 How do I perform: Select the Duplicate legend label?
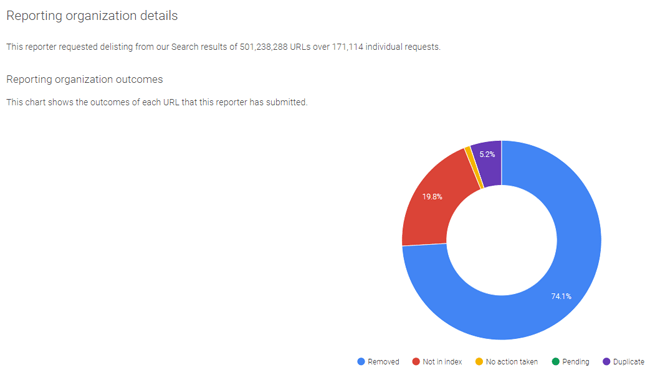coord(628,362)
